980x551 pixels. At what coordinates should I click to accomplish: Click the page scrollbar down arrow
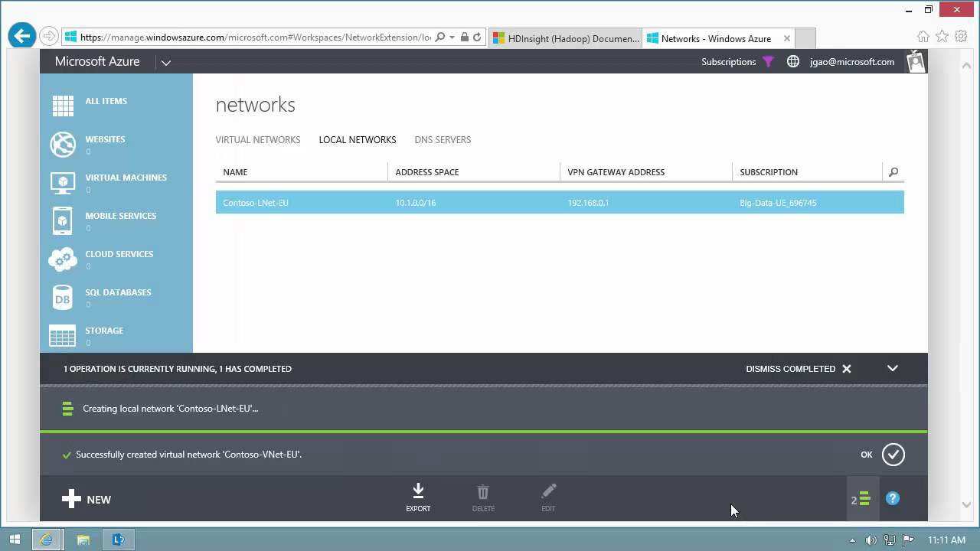[967, 505]
